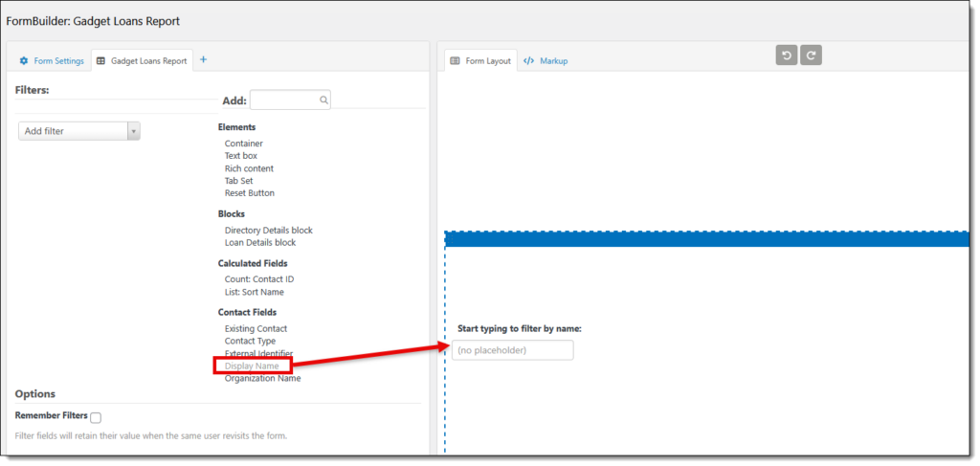
Task: Add the Rich content element
Action: 250,168
